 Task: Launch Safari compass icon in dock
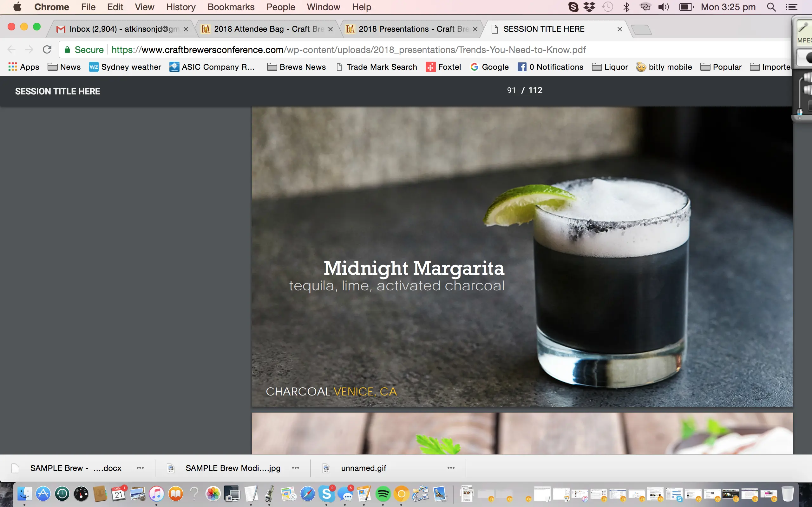coord(307,494)
